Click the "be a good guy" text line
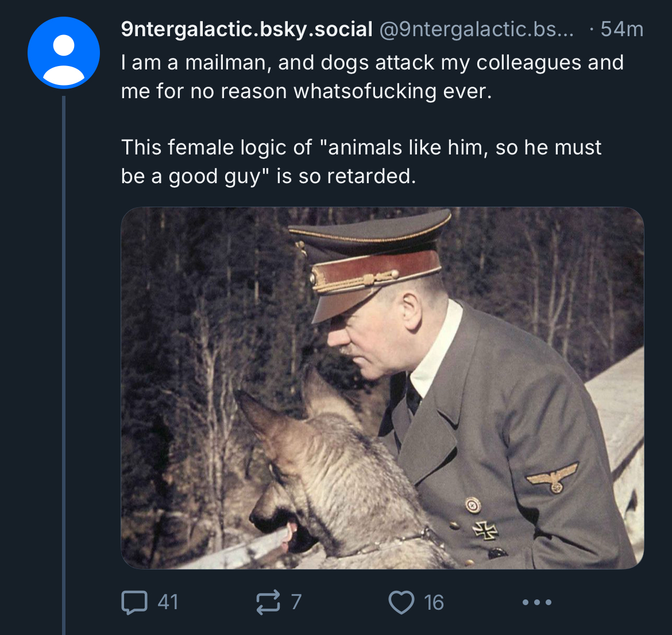The height and width of the screenshot is (635, 672). (268, 176)
